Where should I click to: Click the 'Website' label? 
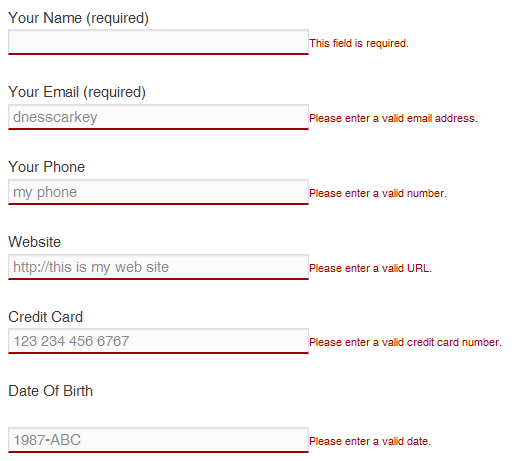coord(34,242)
